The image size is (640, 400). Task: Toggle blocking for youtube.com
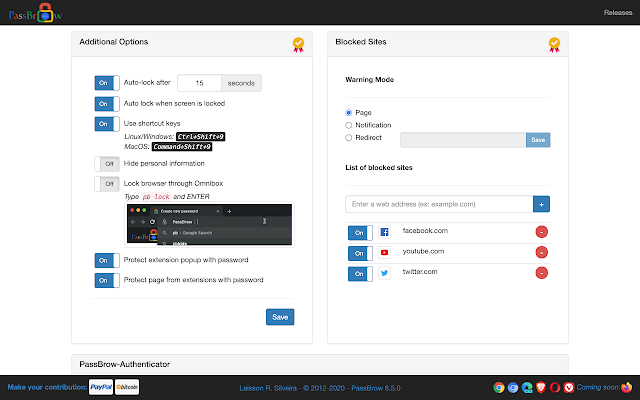[x=360, y=253]
